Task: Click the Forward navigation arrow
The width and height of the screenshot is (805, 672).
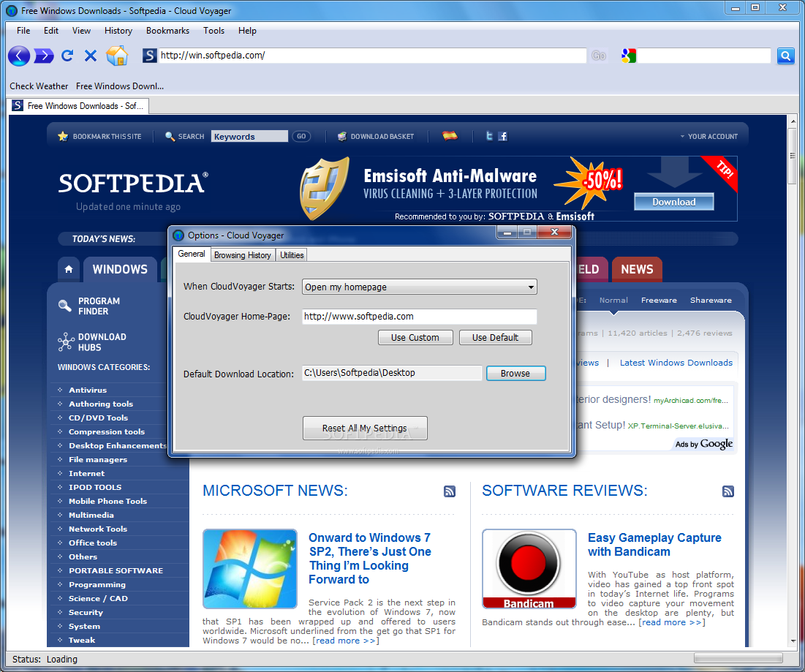Action: point(44,56)
